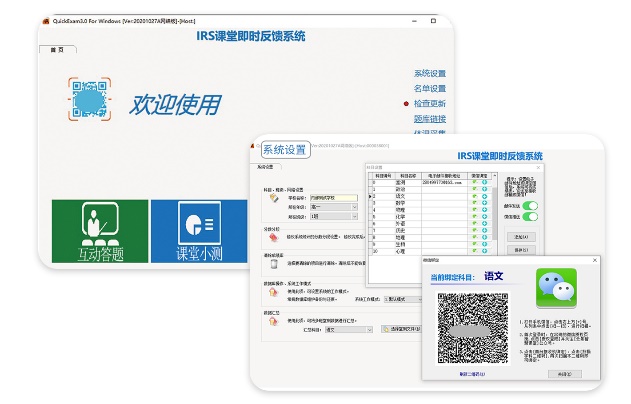This screenshot has width=631, height=404.
Task: Open the 课堂小测 class quiz tile
Action: (199, 233)
